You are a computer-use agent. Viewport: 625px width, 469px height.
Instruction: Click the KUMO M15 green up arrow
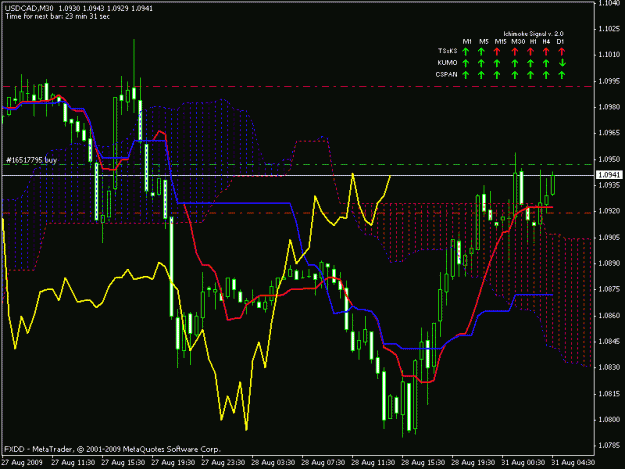point(497,63)
